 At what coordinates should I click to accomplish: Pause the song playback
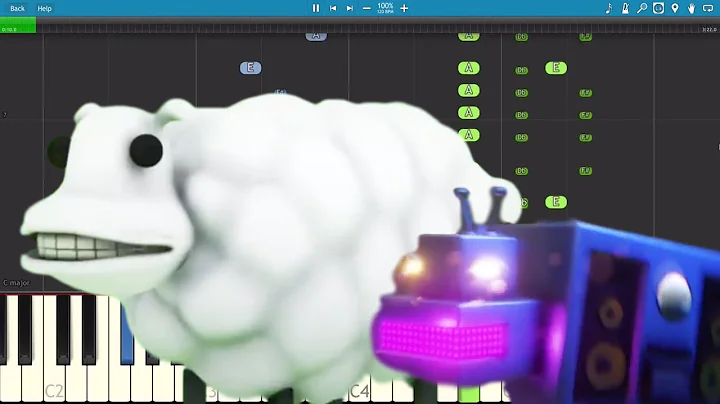[315, 8]
